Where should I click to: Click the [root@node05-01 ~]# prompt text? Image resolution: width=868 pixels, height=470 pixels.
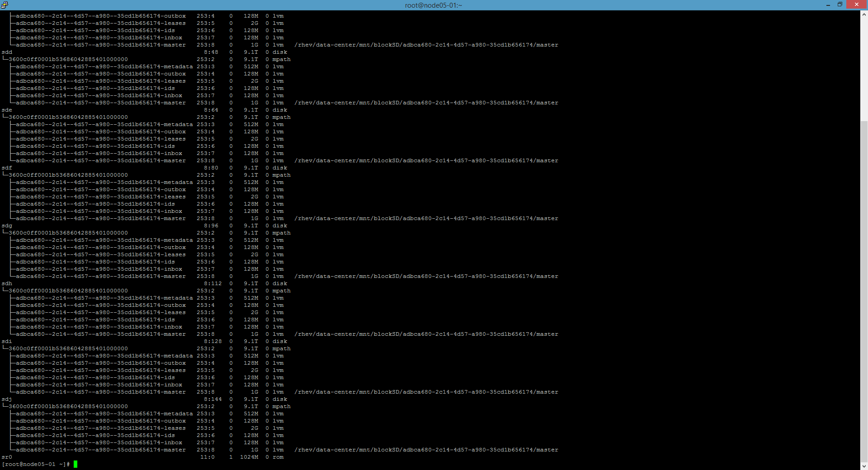coord(36,464)
